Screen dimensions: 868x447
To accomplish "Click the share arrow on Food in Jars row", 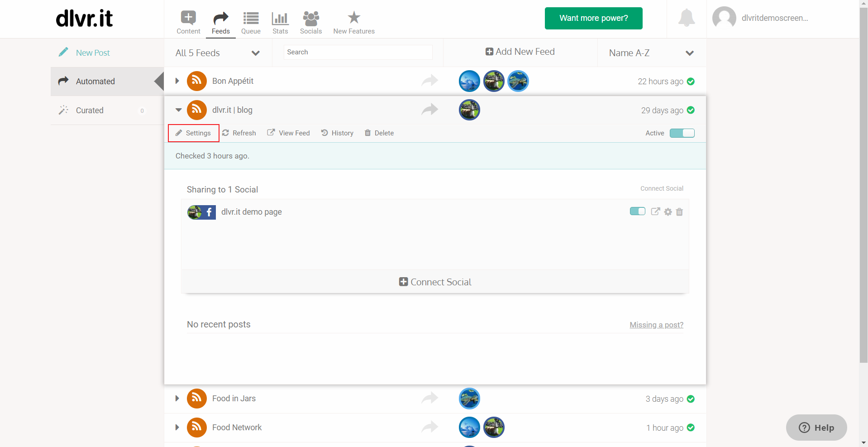I will [429, 398].
